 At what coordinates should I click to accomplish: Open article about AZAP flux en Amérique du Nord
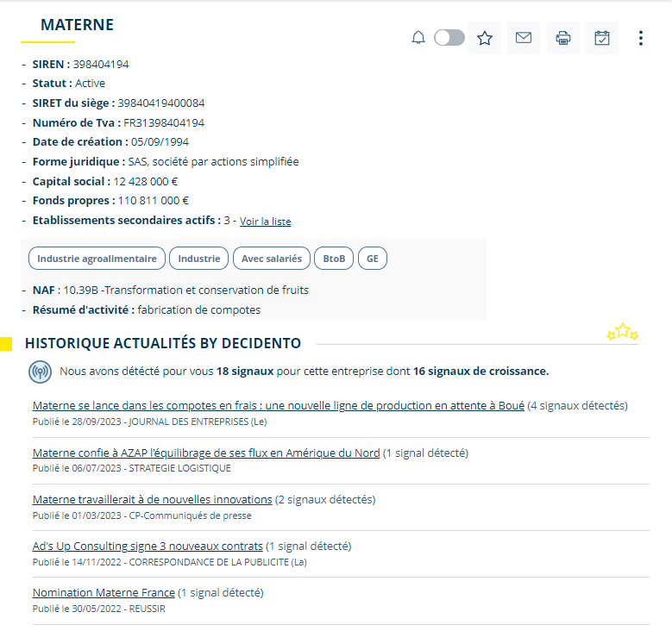click(x=206, y=453)
